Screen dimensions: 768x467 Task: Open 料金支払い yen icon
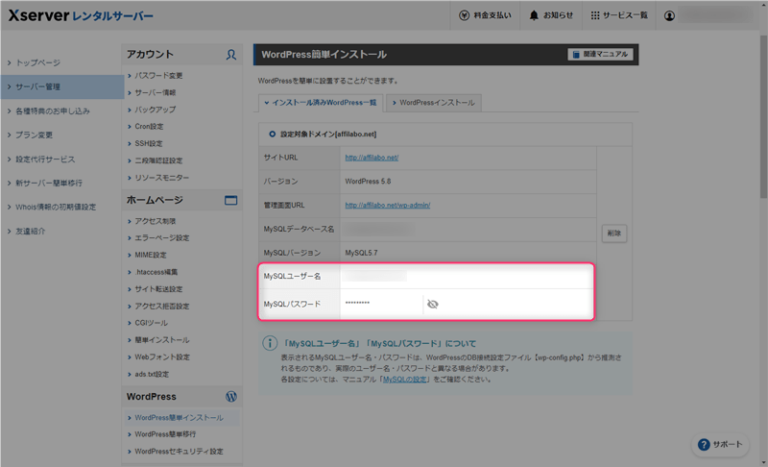[x=465, y=16]
